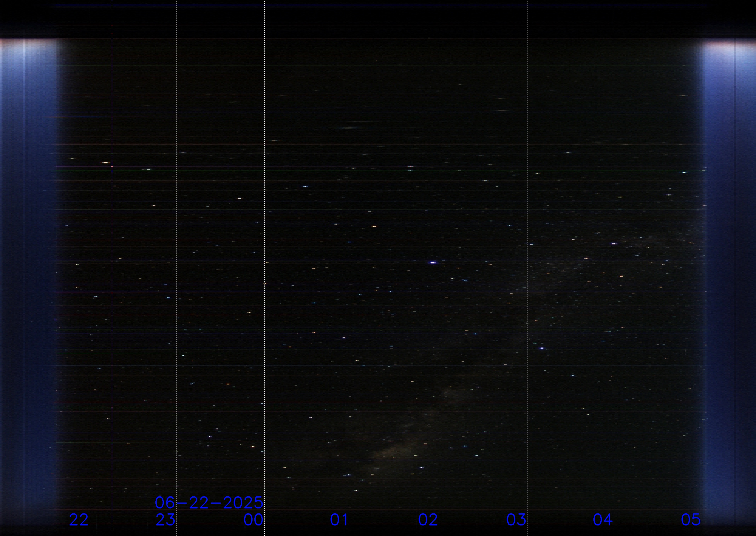
Task: Click the 03 hour label
Action: click(516, 520)
